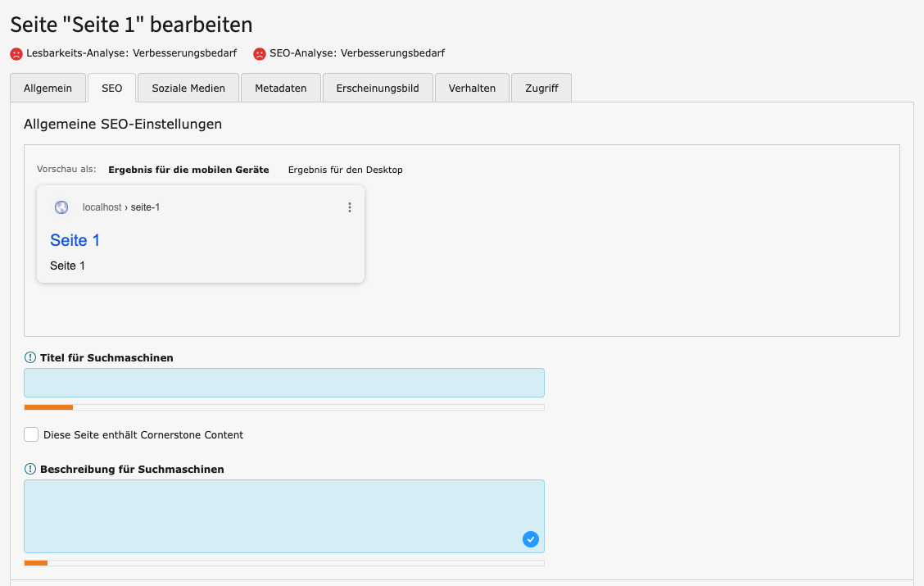The height and width of the screenshot is (586, 924).
Task: Click the red sad face Lesbarkeits-Analyse icon
Action: [x=16, y=53]
